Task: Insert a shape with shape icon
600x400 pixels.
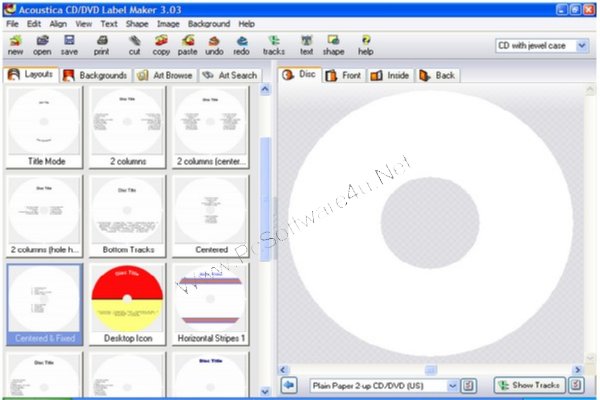Action: [x=333, y=45]
